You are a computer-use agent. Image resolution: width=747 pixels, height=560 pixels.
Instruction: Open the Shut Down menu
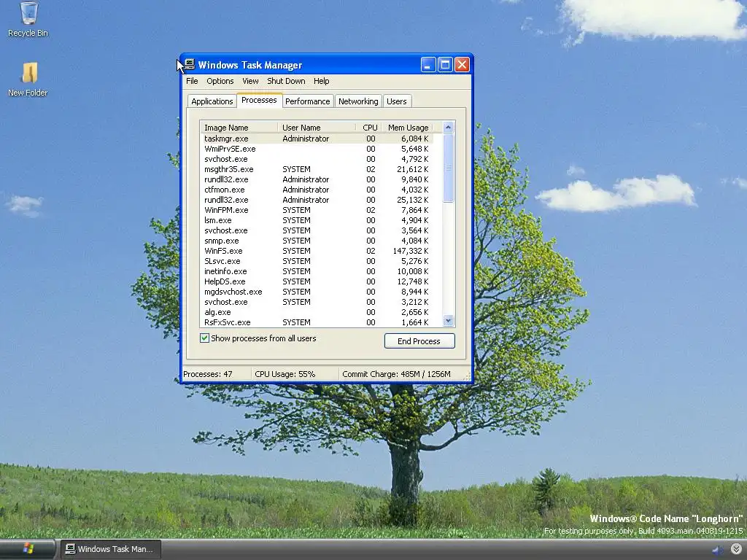[286, 81]
